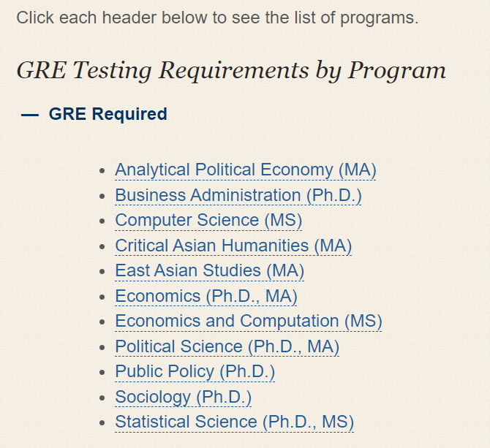Click the GRE Required accordion header
Image resolution: width=490 pixels, height=448 pixels.
click(108, 114)
